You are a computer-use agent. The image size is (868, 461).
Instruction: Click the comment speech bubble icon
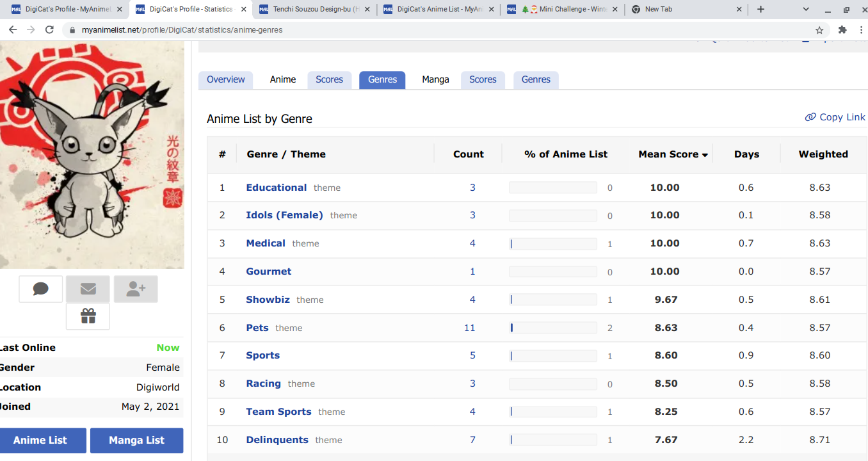pos(41,289)
